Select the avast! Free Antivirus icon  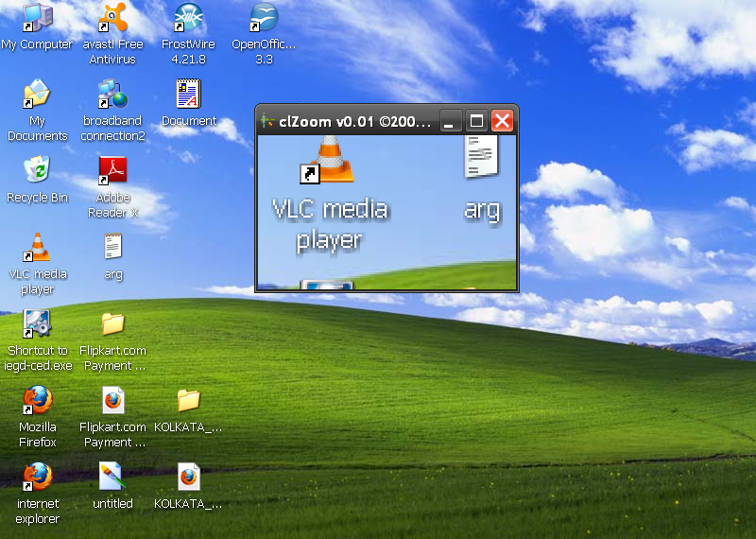pyautogui.click(x=112, y=17)
